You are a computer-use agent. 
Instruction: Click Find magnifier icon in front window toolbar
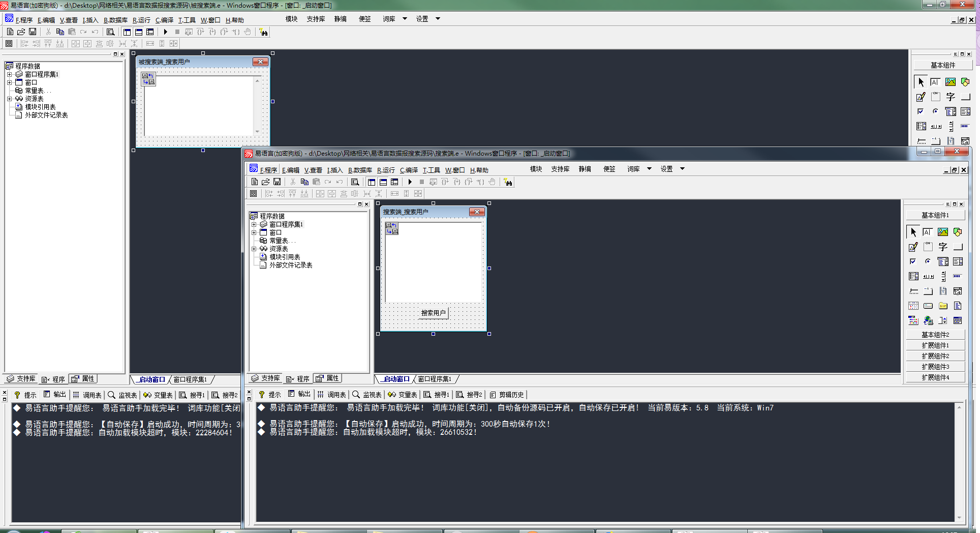(x=355, y=182)
